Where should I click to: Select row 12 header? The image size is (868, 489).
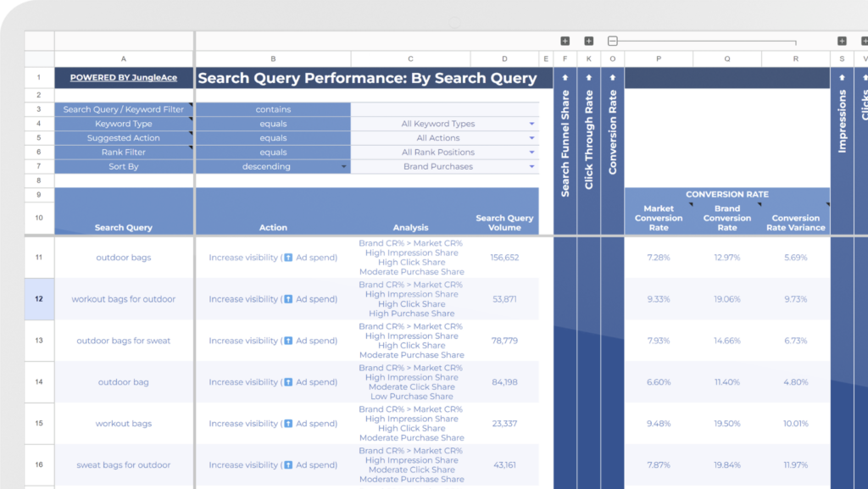pos(39,298)
